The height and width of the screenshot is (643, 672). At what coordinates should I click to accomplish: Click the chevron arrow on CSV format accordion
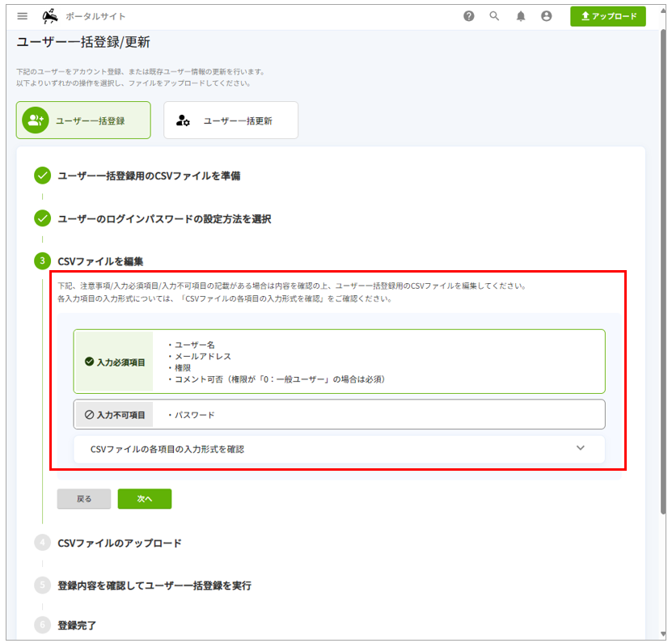pos(581,448)
